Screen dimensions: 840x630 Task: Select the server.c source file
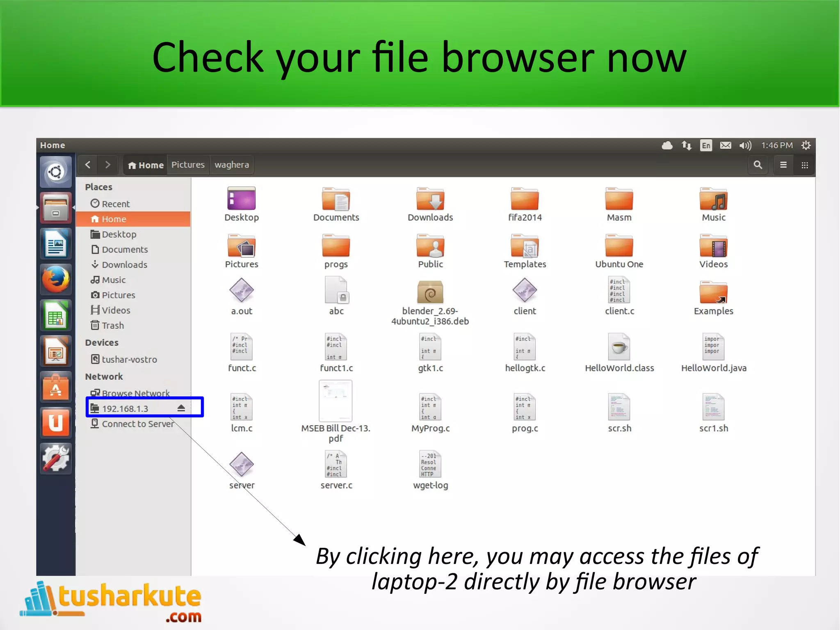336,470
